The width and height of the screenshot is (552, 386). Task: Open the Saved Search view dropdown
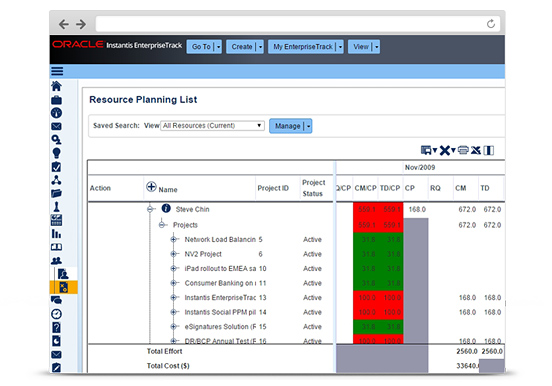212,125
